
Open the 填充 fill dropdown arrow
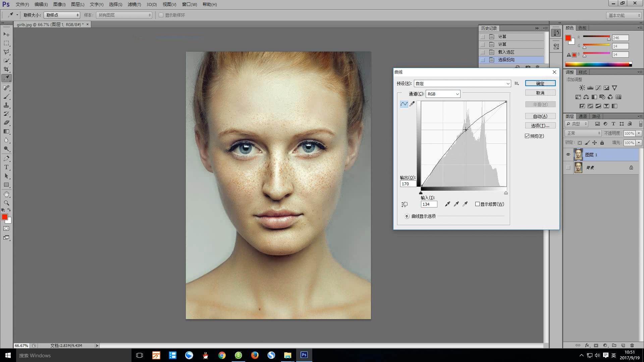pos(639,143)
